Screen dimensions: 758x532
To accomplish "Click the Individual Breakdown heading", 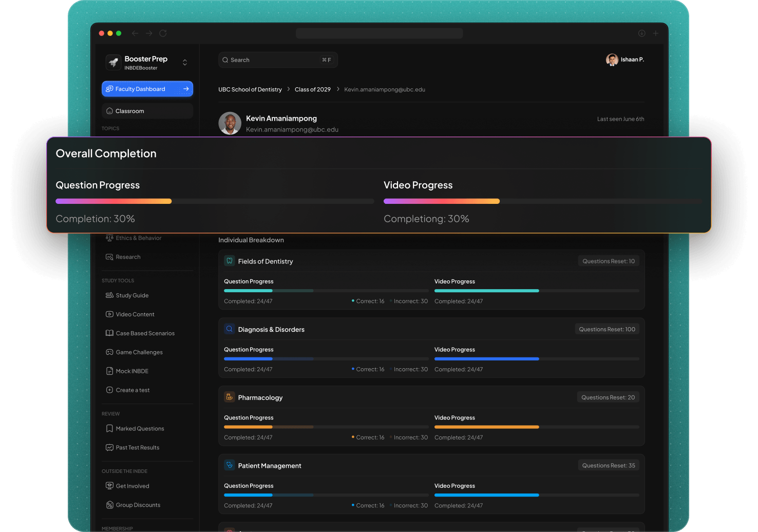I will point(251,240).
